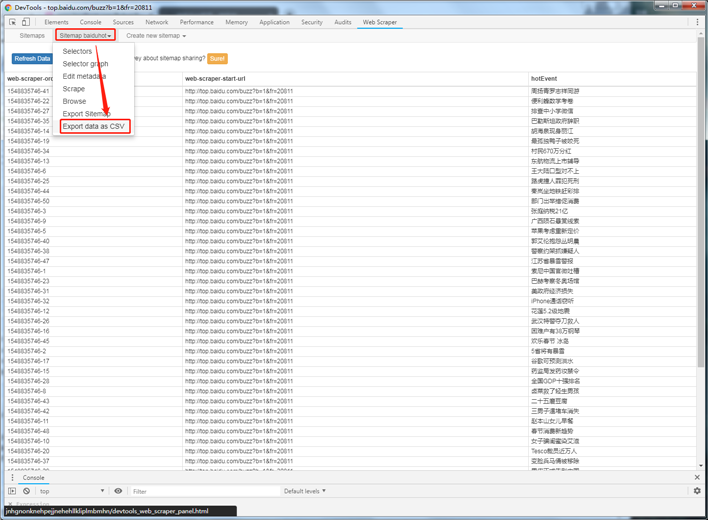This screenshot has height=520, width=708.
Task: Show the console sidebar icon
Action: (x=12, y=491)
